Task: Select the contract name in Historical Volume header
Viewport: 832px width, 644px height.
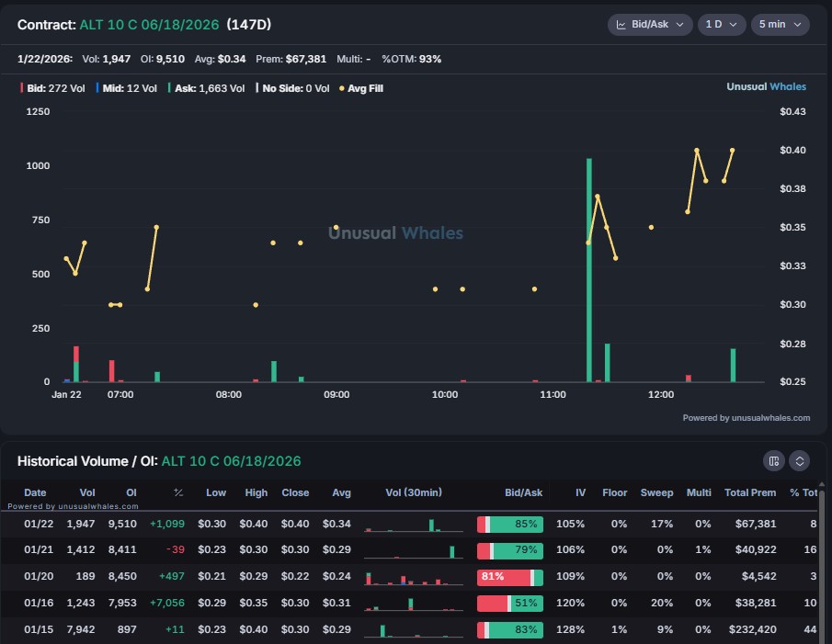Action: pos(229,461)
